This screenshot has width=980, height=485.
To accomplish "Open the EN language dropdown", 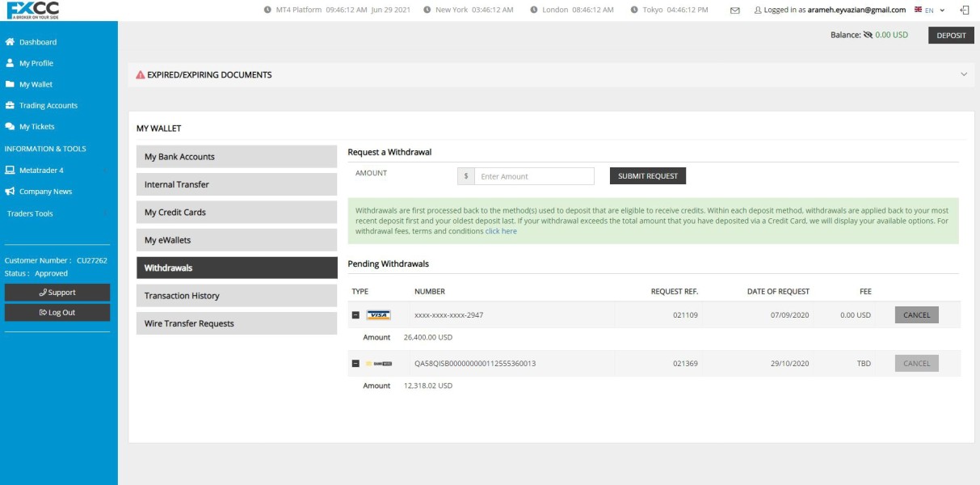I will point(930,11).
